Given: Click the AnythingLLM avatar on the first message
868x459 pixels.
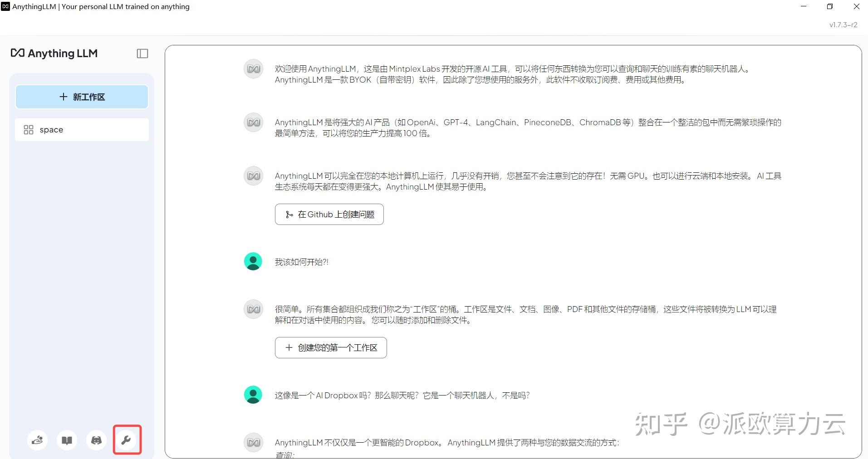Looking at the screenshot, I should (x=253, y=68).
